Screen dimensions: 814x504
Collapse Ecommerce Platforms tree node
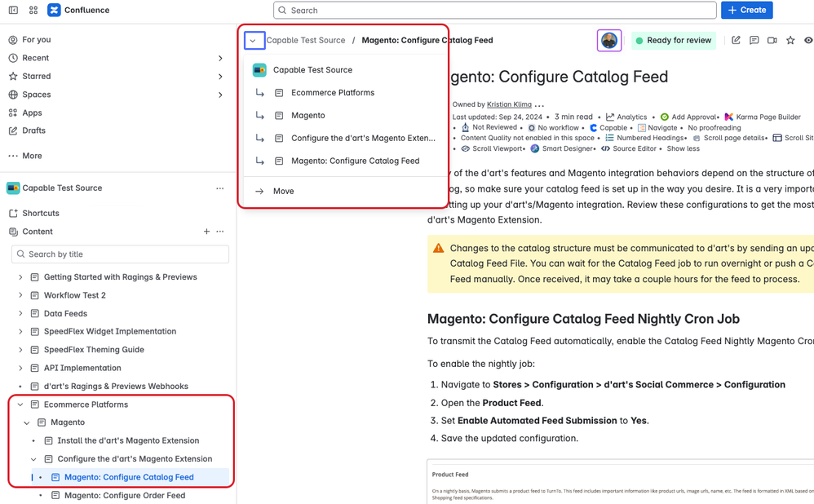coord(20,405)
